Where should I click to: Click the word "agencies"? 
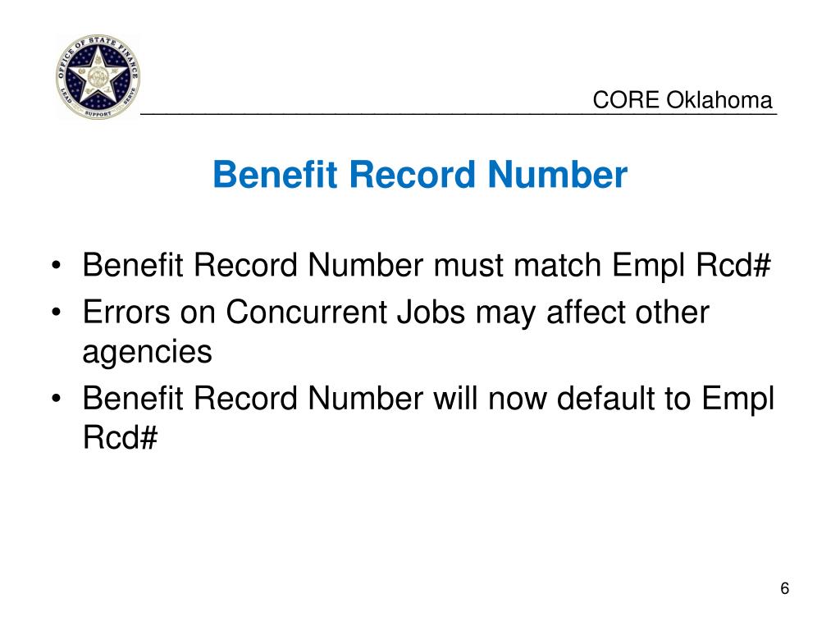pos(148,353)
